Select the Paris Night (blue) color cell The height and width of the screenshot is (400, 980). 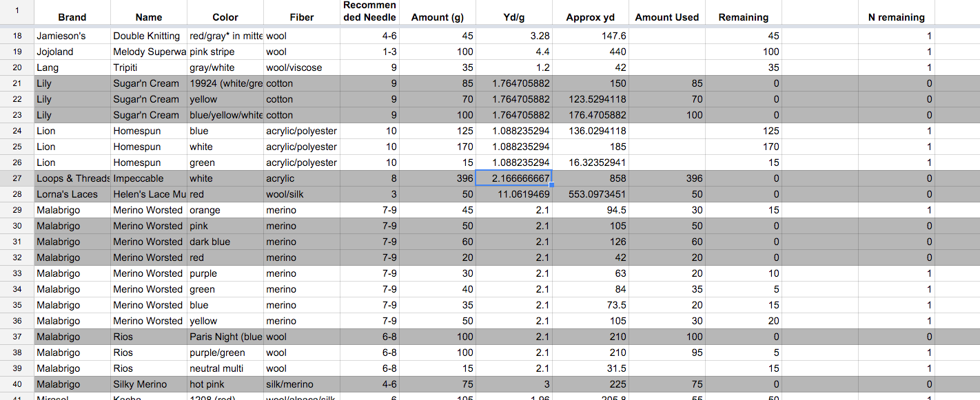[224, 337]
